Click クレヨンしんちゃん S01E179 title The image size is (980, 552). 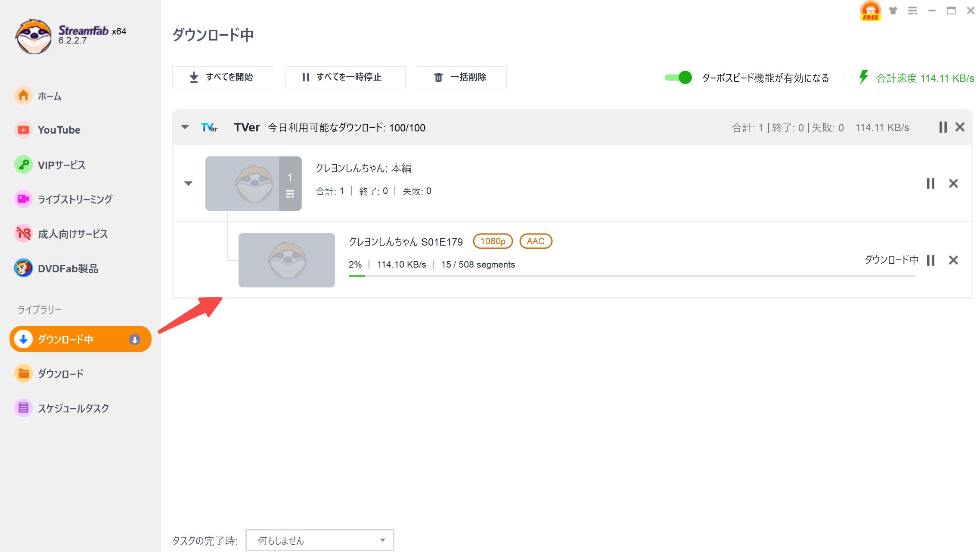406,242
